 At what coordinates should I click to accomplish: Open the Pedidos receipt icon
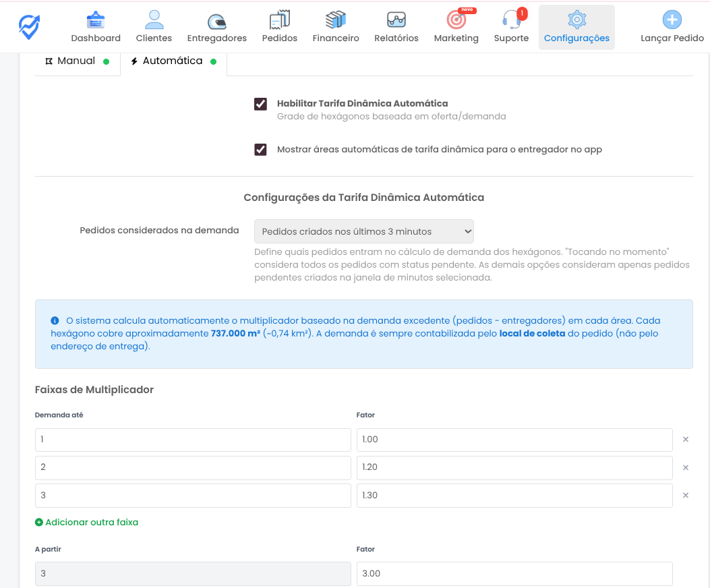click(x=279, y=20)
